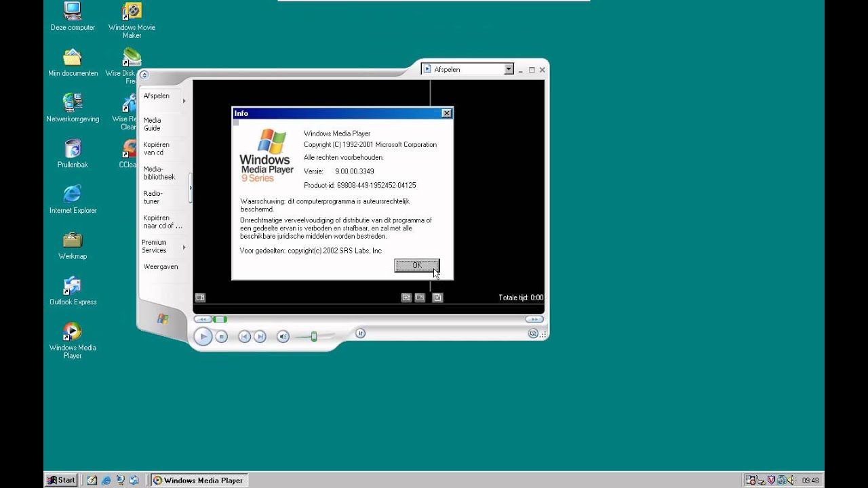Open the Mediabibliotheek tab
This screenshot has width=868, height=488.
point(161,173)
